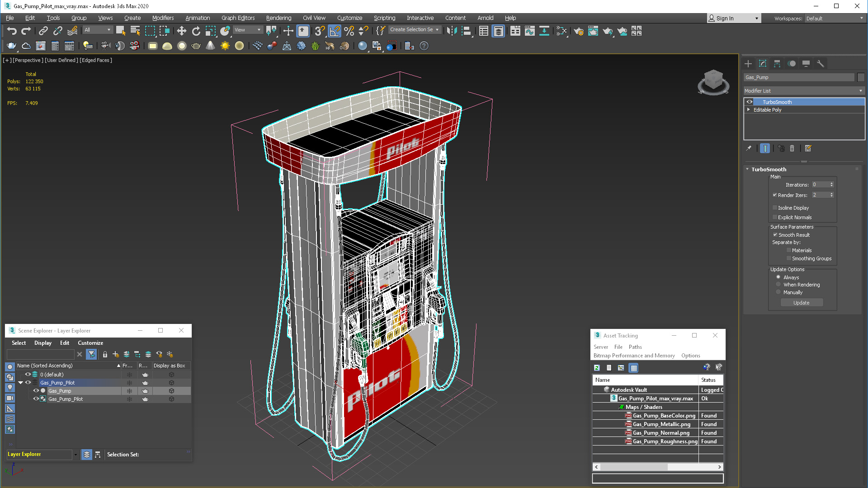Open the Workspaces Default dropdown

(835, 19)
